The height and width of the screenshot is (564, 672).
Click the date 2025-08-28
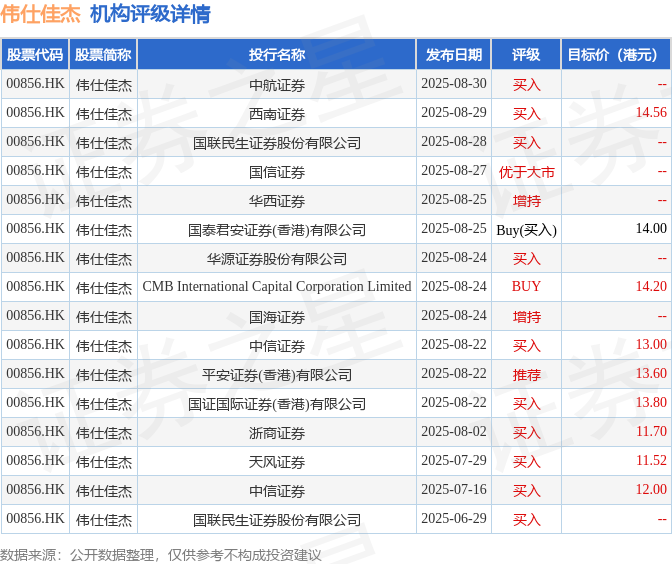pyautogui.click(x=453, y=141)
